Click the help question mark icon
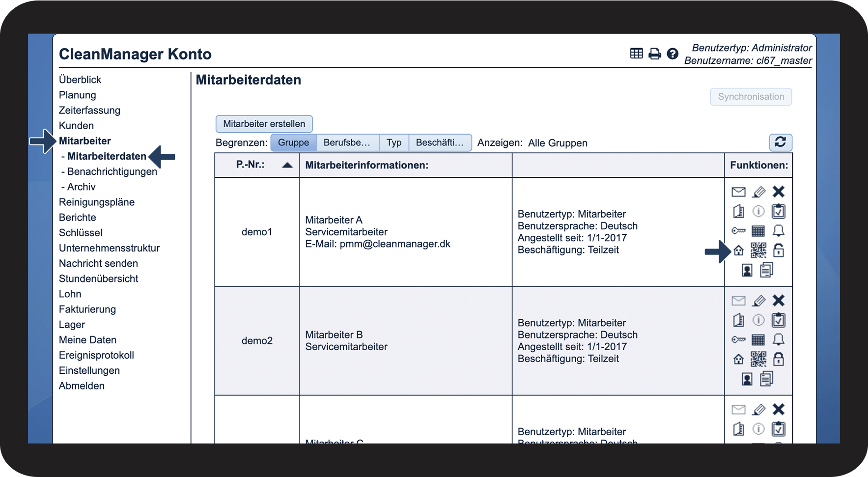 [x=672, y=54]
